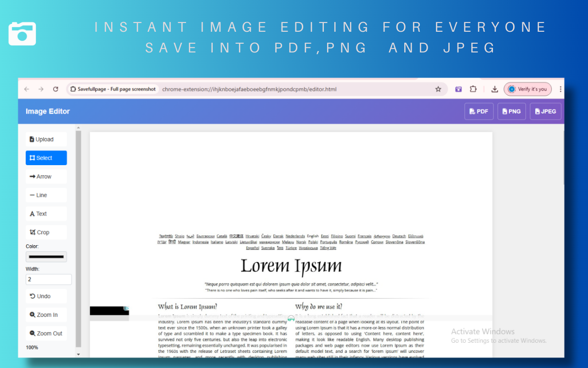Click the browser Downloads icon
This screenshot has width=588, height=368.
(x=494, y=89)
